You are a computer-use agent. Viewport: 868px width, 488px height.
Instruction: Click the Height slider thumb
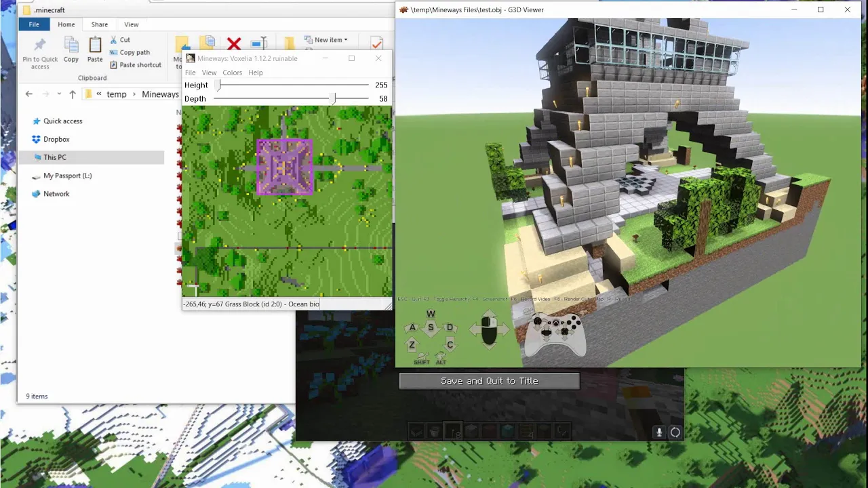click(x=218, y=85)
